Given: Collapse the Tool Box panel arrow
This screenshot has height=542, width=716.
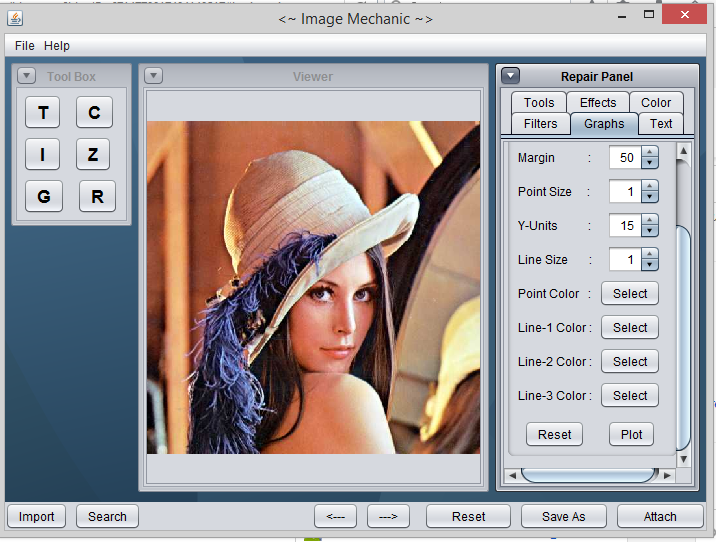Looking at the screenshot, I should (x=26, y=76).
